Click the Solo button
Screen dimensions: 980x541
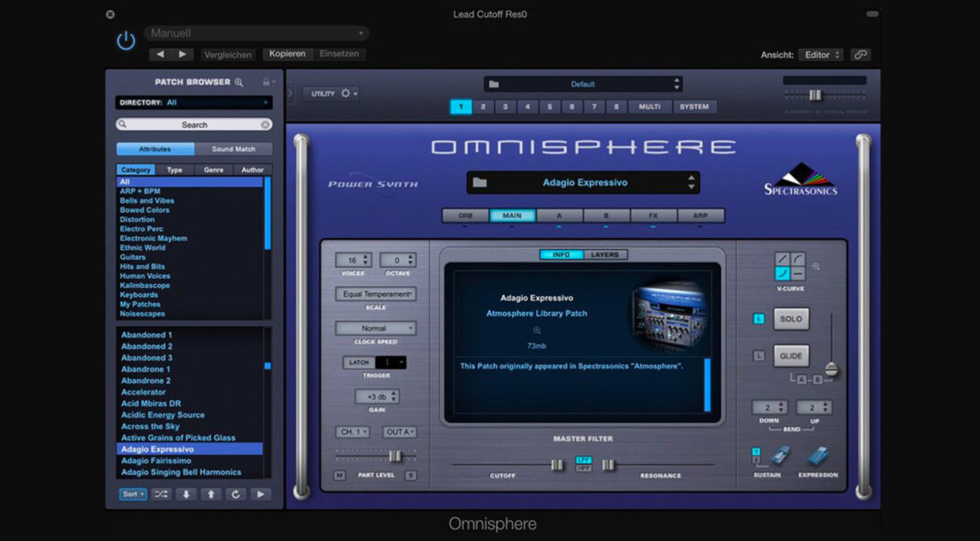click(x=791, y=319)
